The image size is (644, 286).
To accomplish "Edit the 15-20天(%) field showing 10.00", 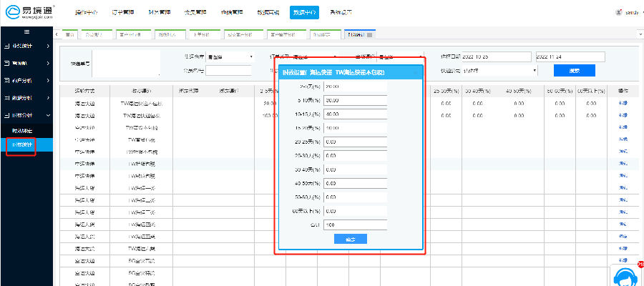I will (355, 128).
